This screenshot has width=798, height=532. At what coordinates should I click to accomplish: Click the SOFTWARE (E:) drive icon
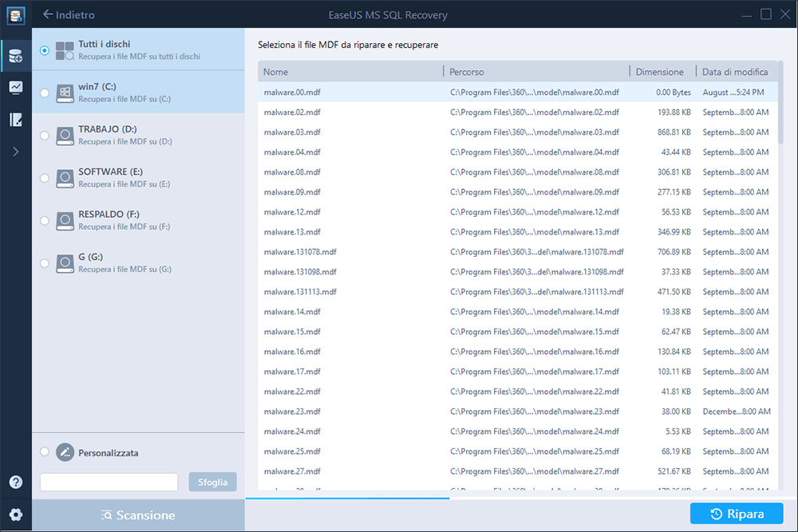click(x=65, y=179)
